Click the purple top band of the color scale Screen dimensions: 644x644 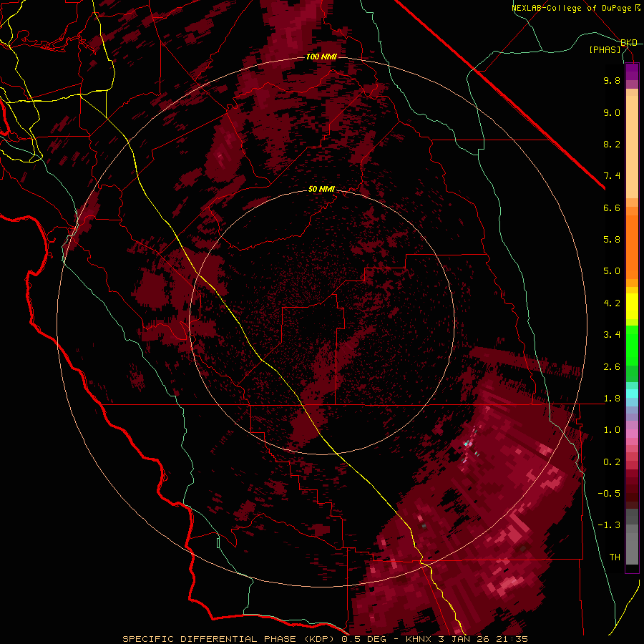click(632, 72)
